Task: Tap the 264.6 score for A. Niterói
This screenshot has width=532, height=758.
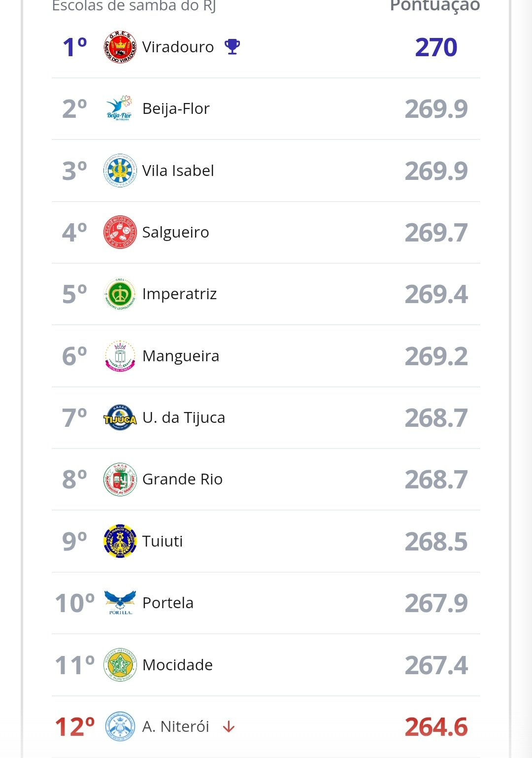Action: point(436,727)
